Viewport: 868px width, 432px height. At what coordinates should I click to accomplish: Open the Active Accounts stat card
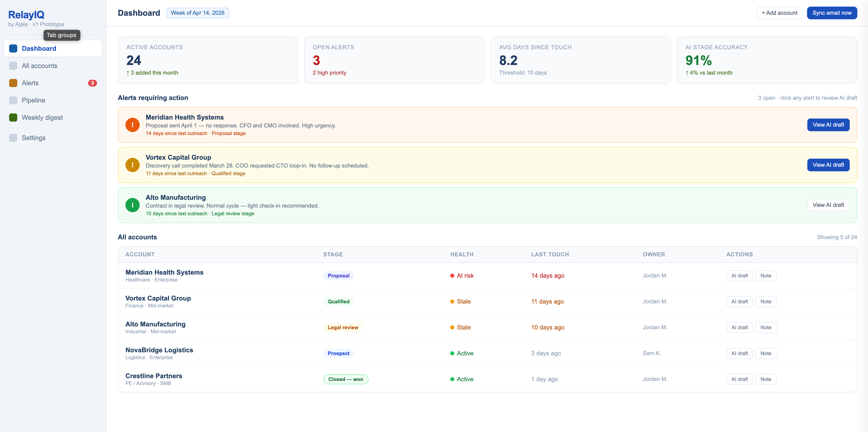pos(208,60)
